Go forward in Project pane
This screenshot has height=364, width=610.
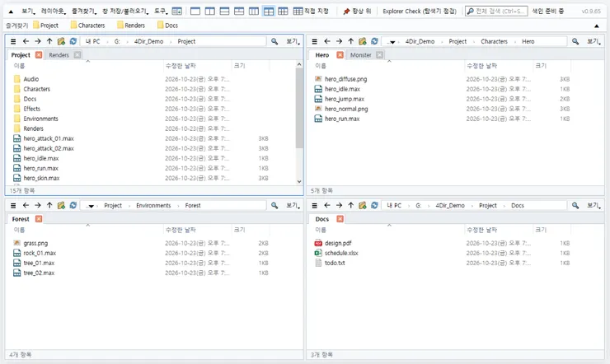(x=38, y=41)
